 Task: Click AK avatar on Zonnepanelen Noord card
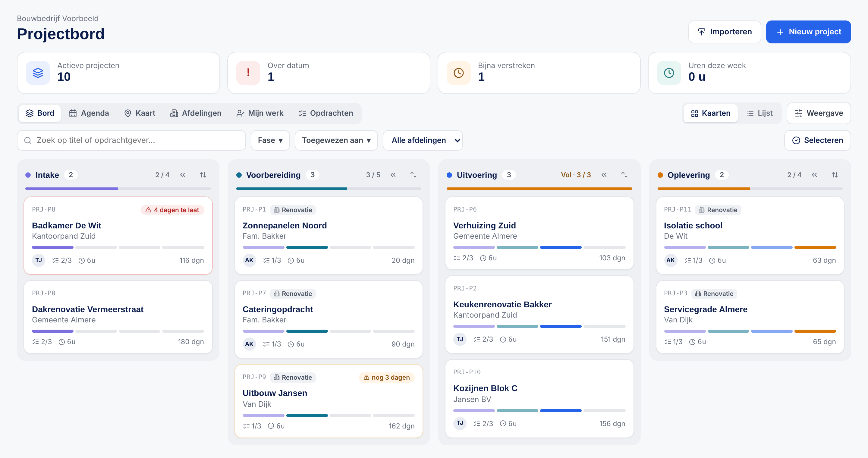249,260
